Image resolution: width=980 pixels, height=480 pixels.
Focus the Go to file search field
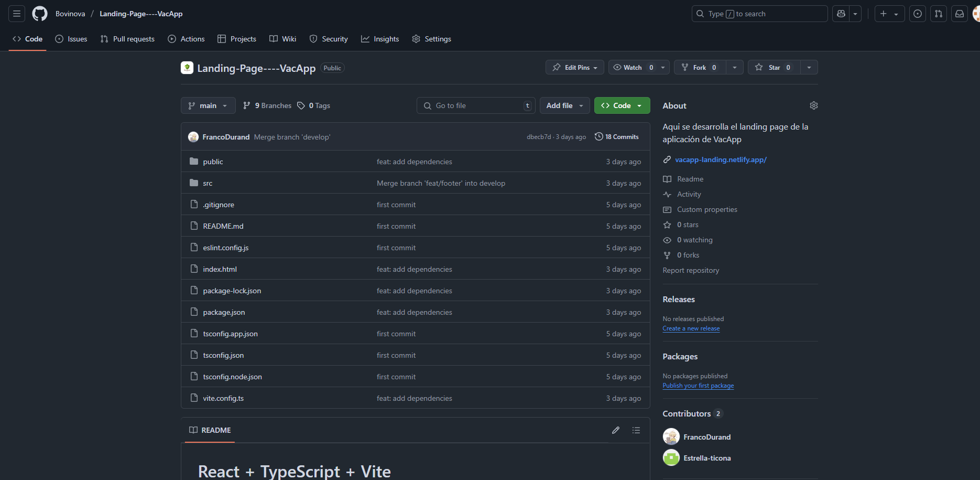[x=476, y=105]
